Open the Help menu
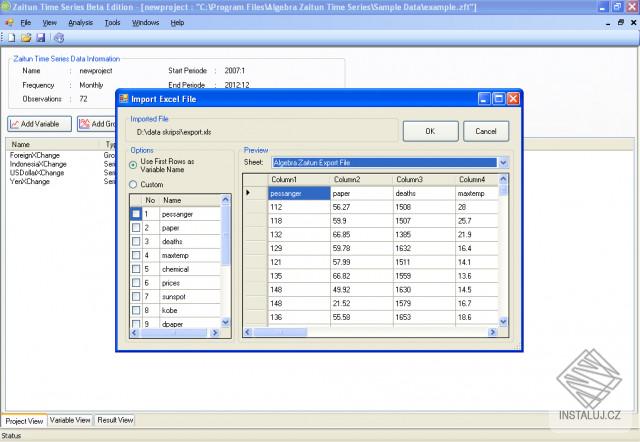 click(177, 22)
